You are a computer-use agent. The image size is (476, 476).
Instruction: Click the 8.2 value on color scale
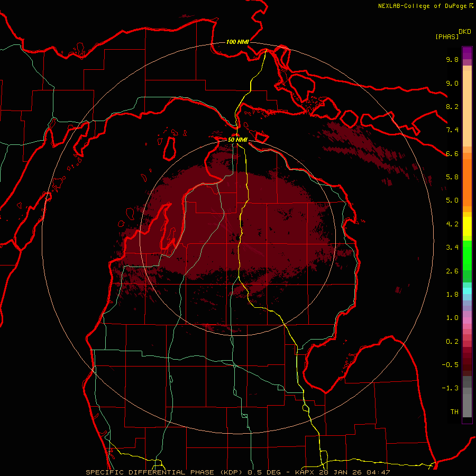[x=452, y=106]
